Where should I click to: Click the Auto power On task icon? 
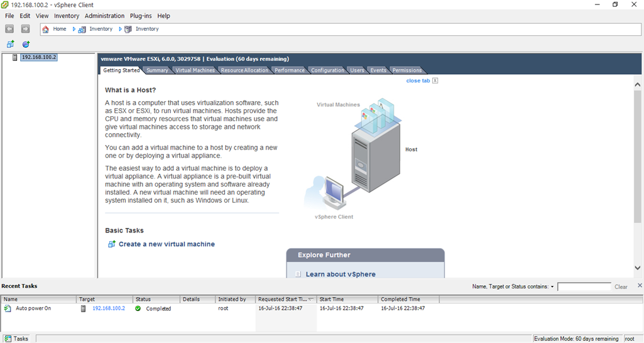point(8,308)
